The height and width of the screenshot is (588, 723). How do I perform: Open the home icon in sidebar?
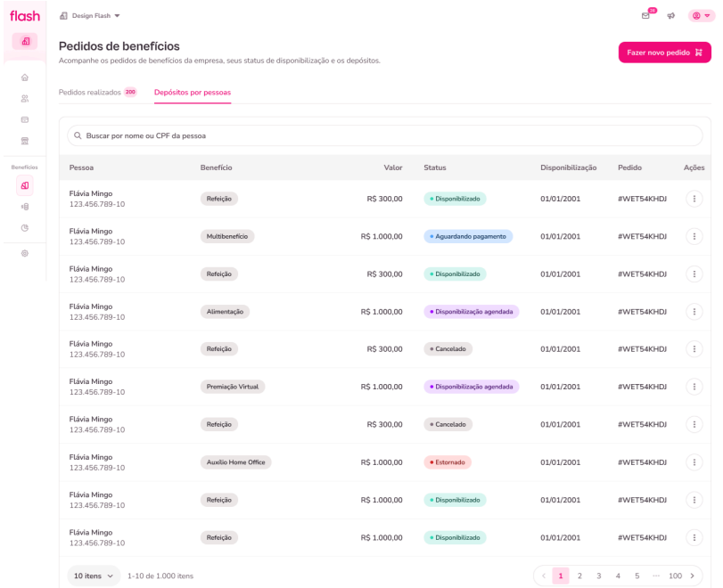25,78
